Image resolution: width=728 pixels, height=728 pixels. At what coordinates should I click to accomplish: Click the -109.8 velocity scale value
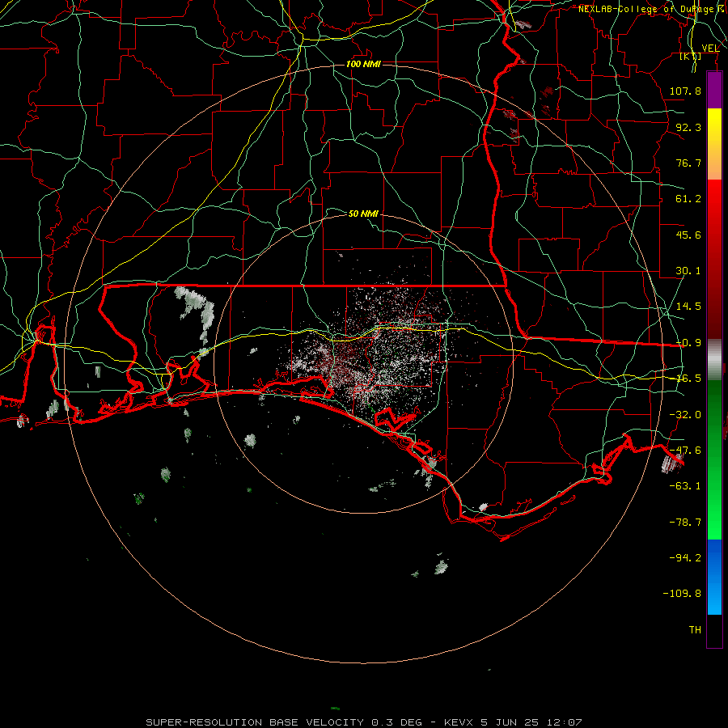[682, 594]
